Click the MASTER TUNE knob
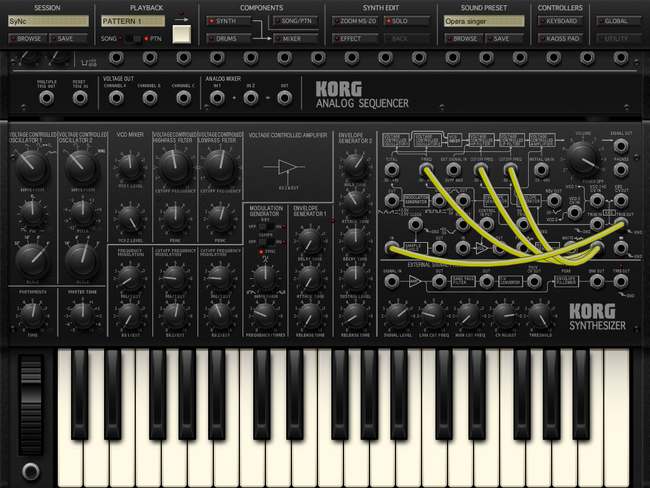 pos(82,316)
